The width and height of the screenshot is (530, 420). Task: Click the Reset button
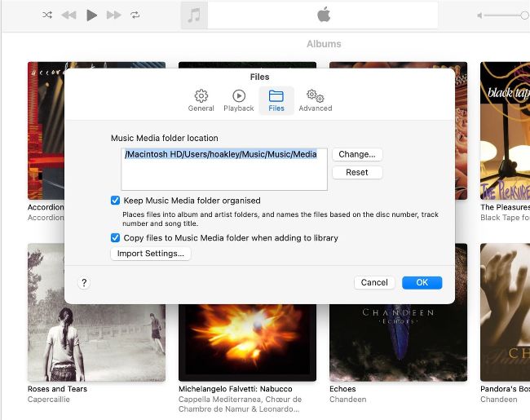point(357,172)
